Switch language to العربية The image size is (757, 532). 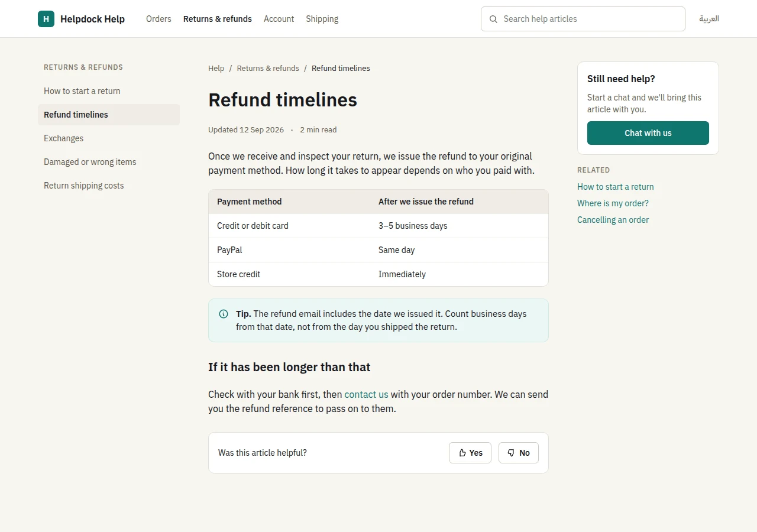(709, 19)
